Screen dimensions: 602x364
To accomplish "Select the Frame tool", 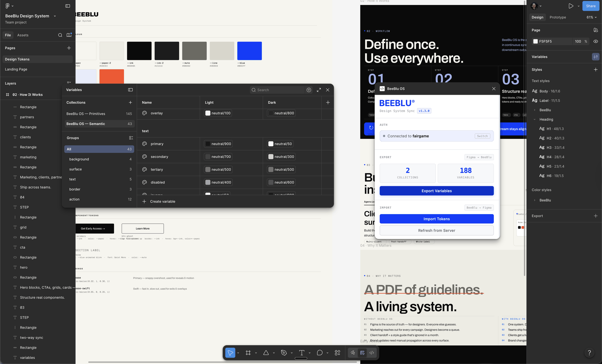I will coord(248,353).
